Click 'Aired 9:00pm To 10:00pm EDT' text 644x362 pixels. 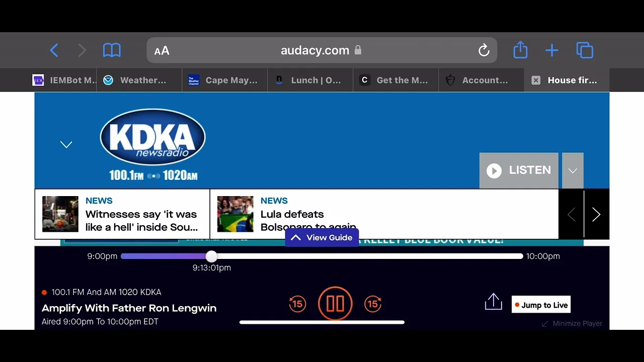[100, 322]
